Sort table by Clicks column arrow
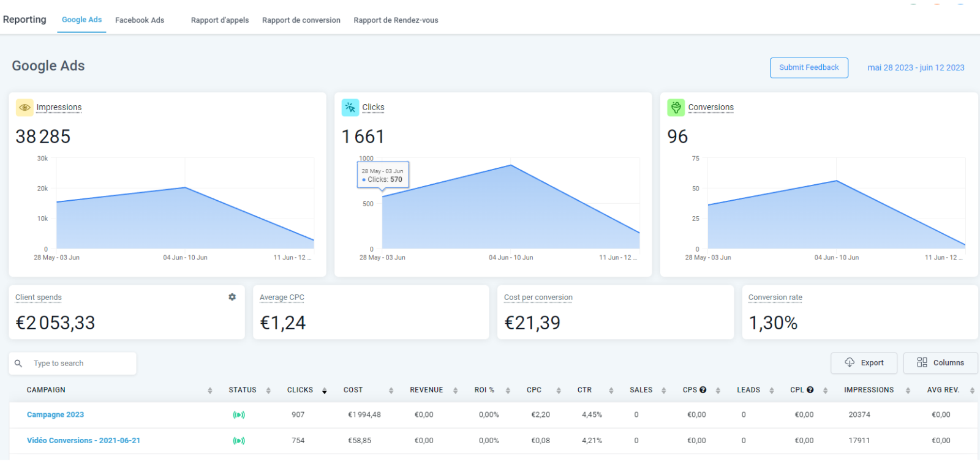The width and height of the screenshot is (980, 464). (x=325, y=391)
